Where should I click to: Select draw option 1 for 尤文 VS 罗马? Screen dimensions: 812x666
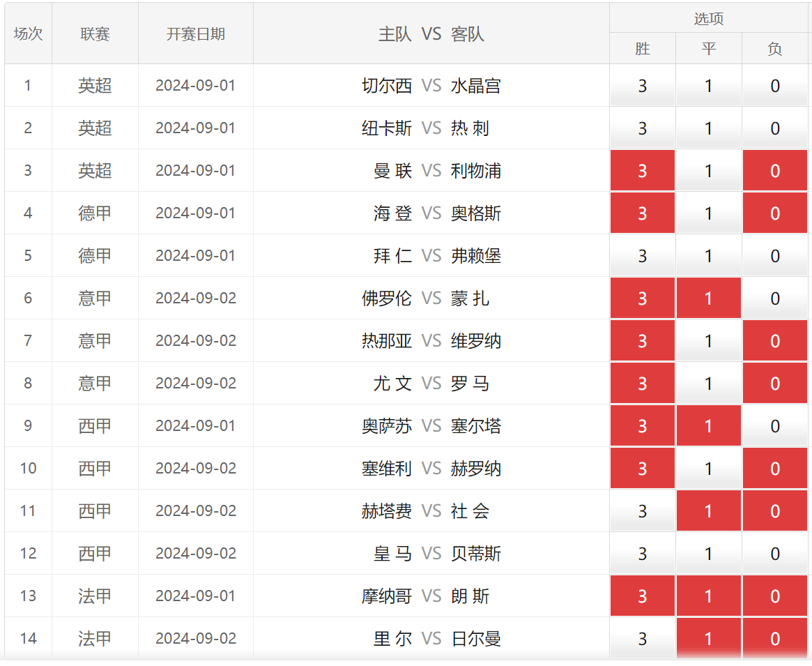pyautogui.click(x=708, y=383)
